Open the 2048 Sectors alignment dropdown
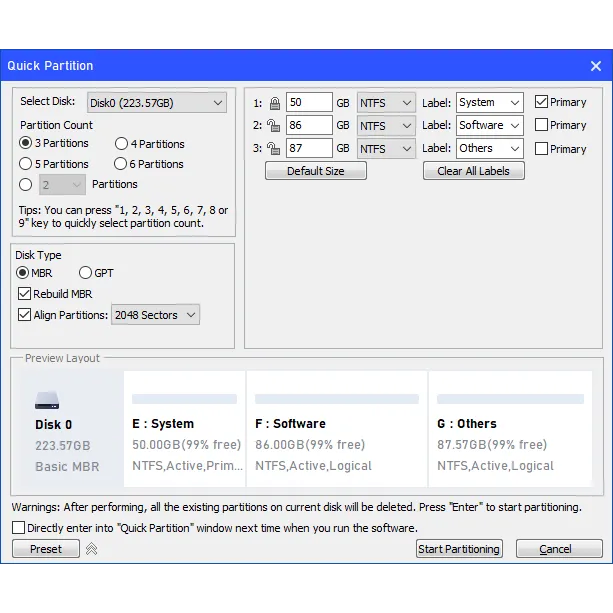The width and height of the screenshot is (613, 613). 155,315
